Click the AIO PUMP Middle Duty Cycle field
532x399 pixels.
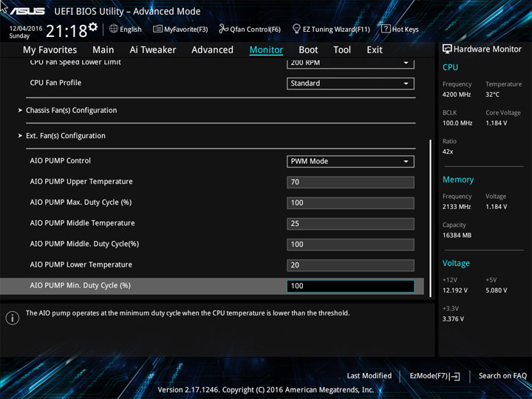tap(350, 245)
